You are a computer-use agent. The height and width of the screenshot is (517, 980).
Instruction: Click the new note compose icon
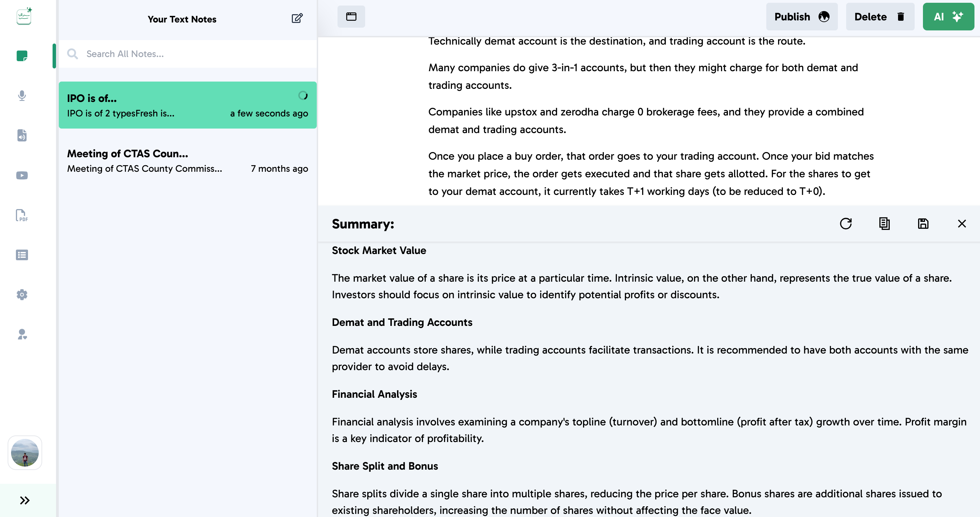point(297,18)
